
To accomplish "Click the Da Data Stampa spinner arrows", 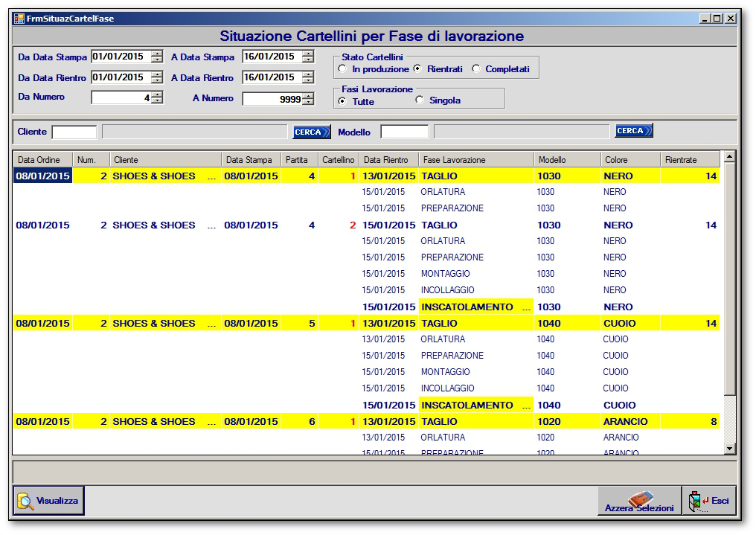I will pyautogui.click(x=157, y=57).
